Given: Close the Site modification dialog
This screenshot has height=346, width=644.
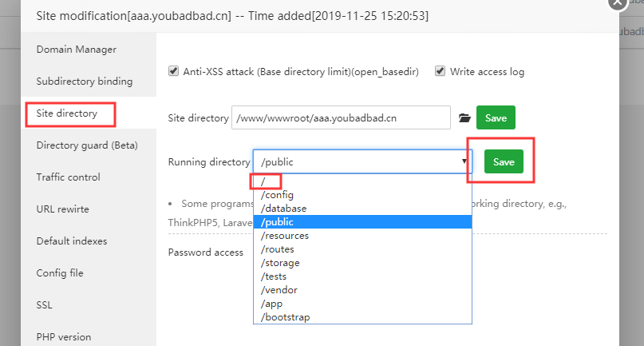Looking at the screenshot, I should [x=617, y=2].
